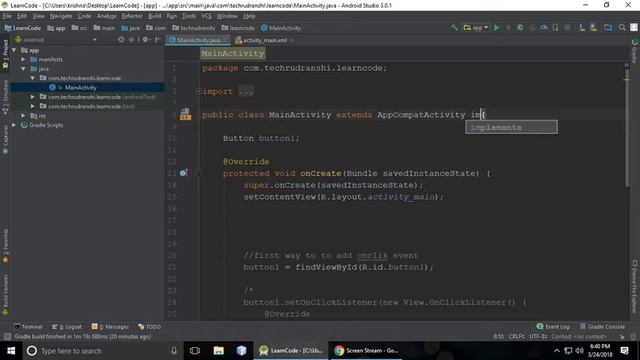Click the LearnCode breadcrumb
640x360 pixels.
23,28
